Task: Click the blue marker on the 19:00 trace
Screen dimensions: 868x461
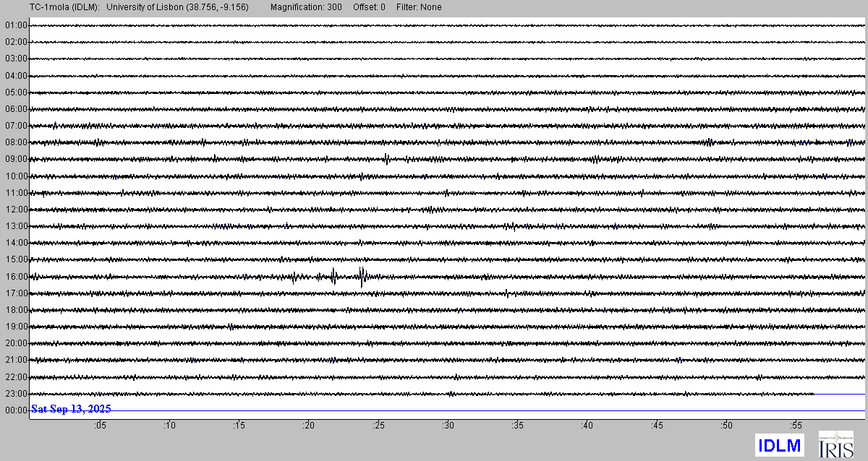Action: [231, 327]
